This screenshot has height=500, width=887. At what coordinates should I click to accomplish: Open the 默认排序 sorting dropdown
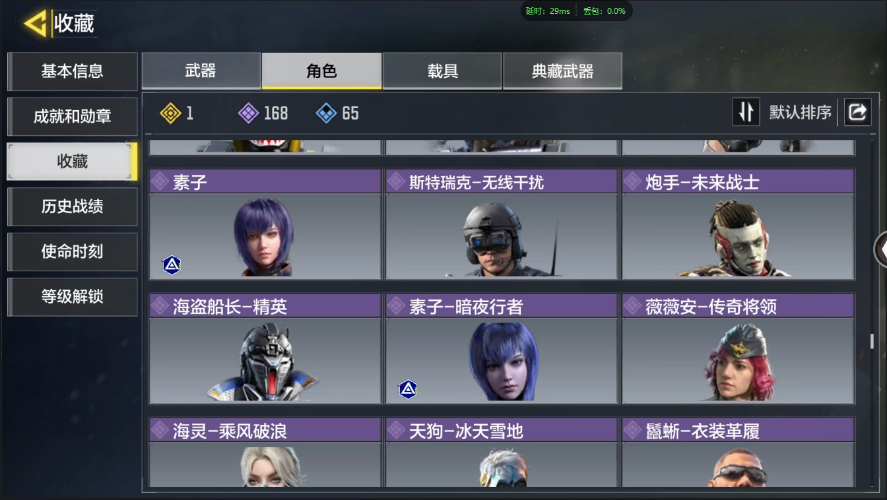pos(800,112)
